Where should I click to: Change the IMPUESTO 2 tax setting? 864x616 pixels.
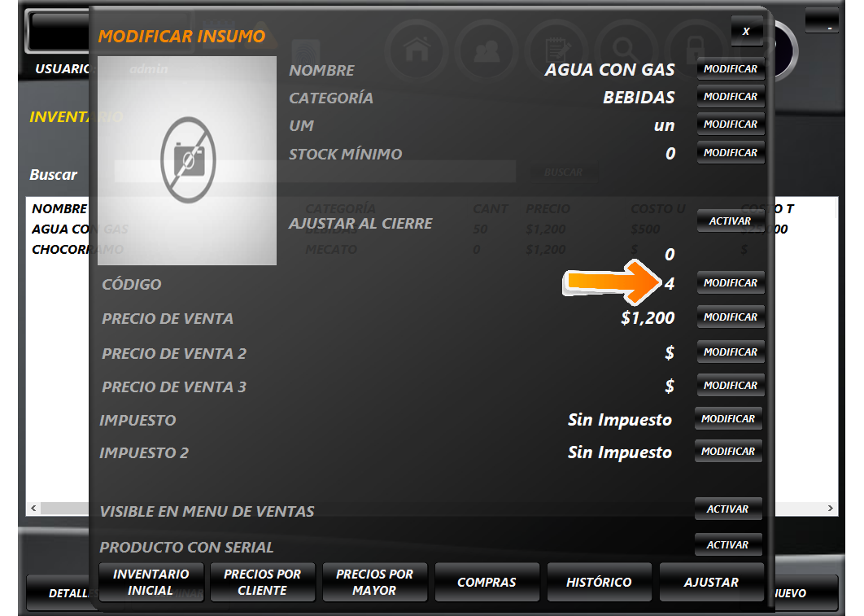click(x=727, y=452)
